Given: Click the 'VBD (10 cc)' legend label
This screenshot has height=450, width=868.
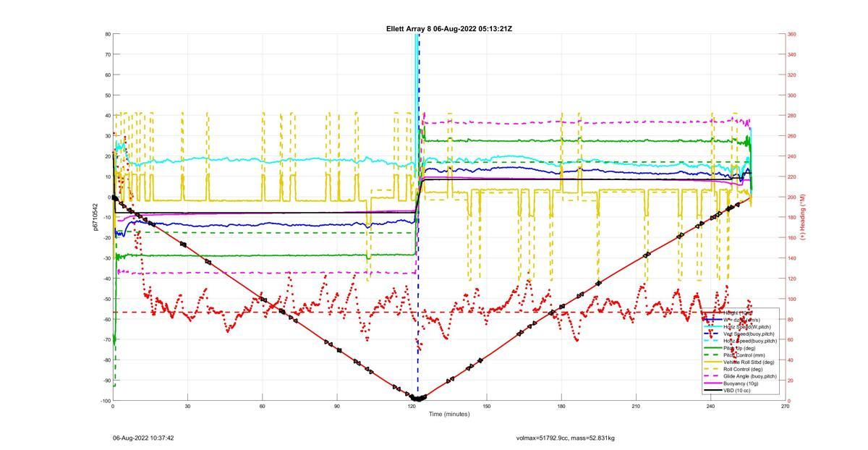Looking at the screenshot, I should pos(736,390).
